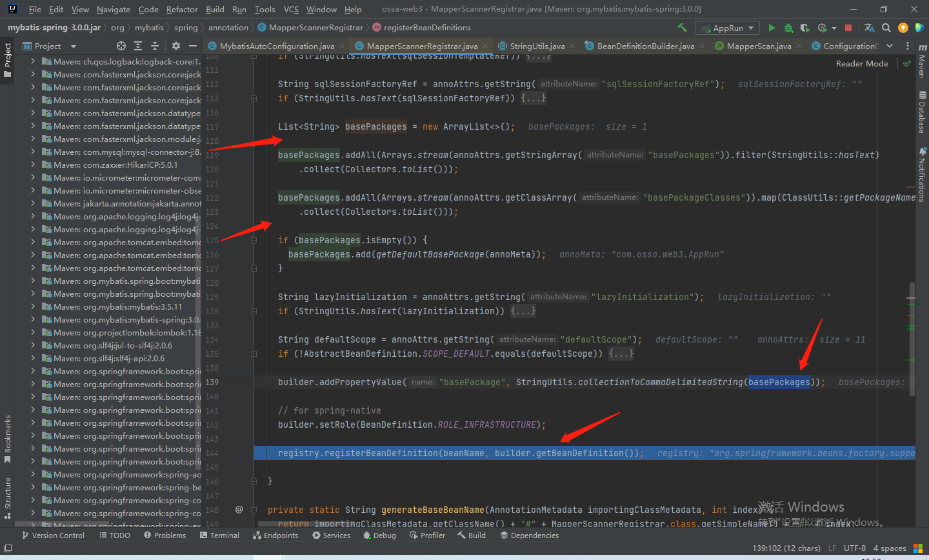Screen dimensions: 929x560
Task: Open the File menu
Action: 35,9
